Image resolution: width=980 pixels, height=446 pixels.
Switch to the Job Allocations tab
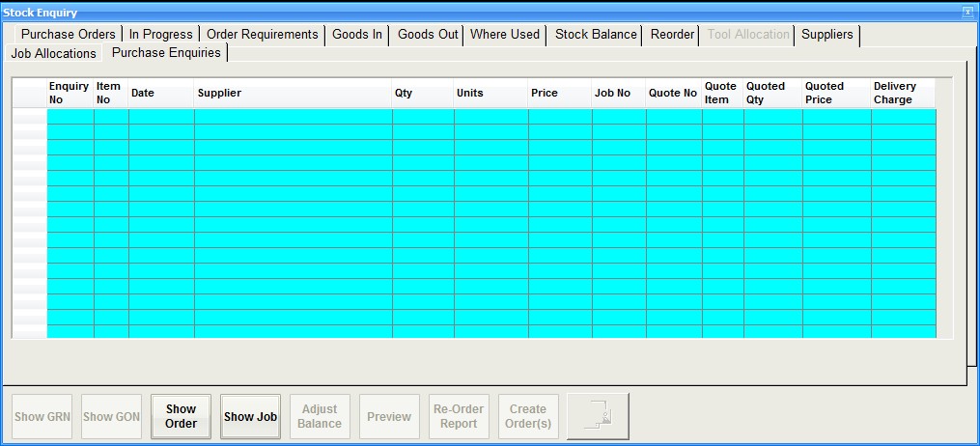click(x=53, y=54)
